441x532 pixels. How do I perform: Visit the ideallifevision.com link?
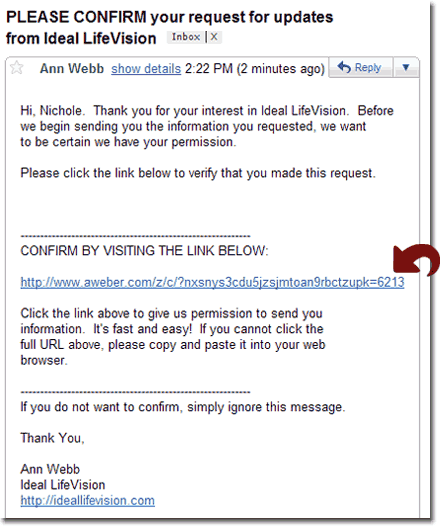(x=88, y=501)
